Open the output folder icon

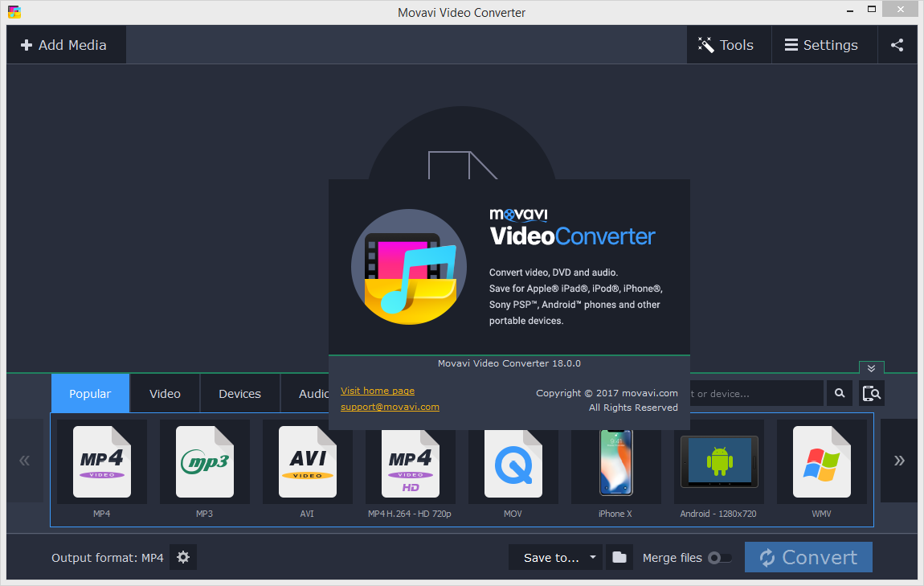[619, 557]
